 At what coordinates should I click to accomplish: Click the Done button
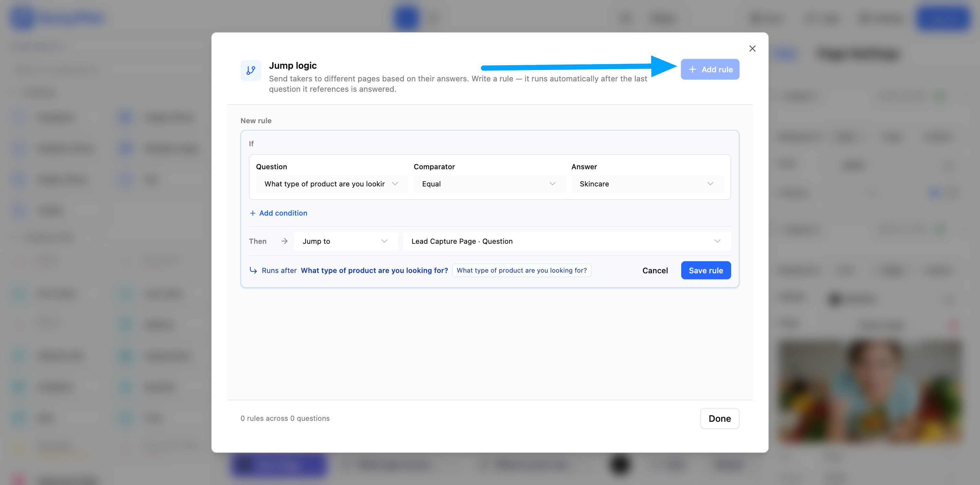(x=719, y=419)
